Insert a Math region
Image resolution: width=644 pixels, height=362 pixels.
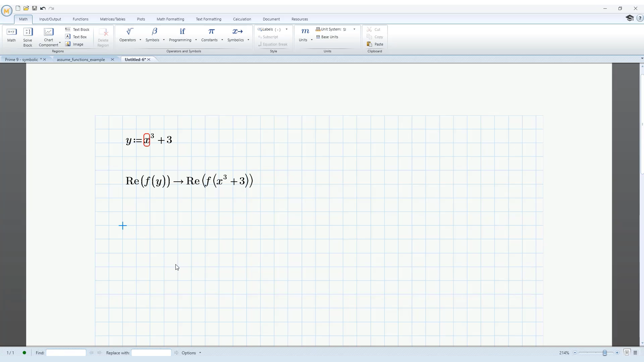(11, 35)
